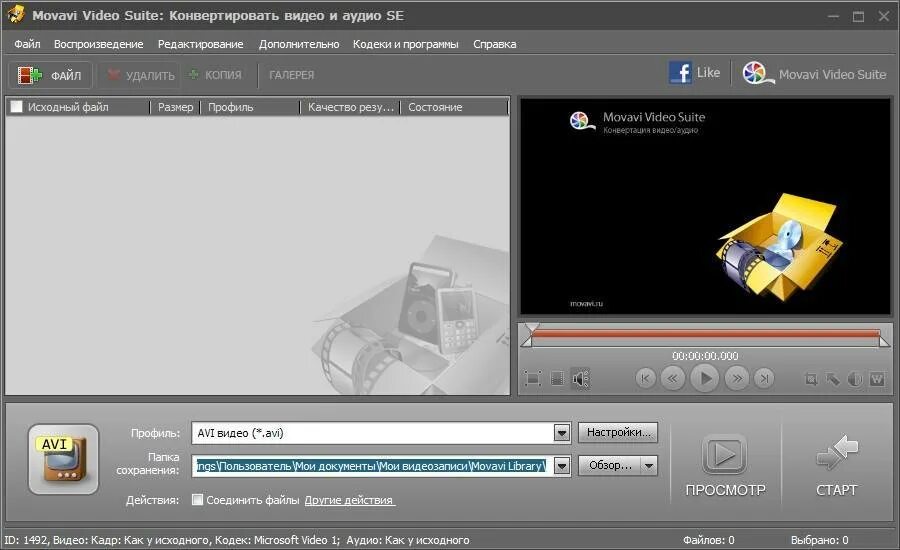
Task: Expand the Профиль dropdown arrow
Action: coord(562,433)
